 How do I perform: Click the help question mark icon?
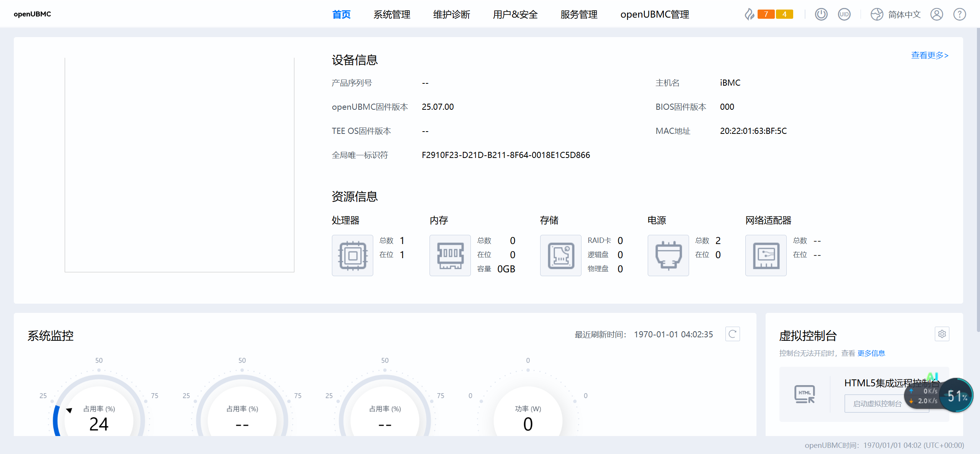point(960,15)
